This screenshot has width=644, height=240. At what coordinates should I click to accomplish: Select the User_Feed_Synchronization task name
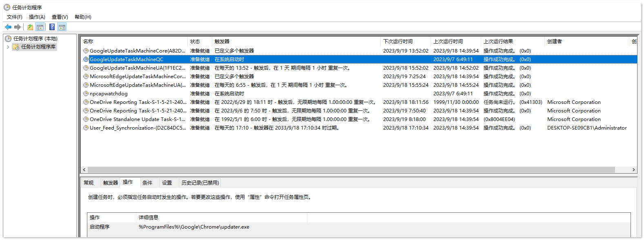pos(138,128)
